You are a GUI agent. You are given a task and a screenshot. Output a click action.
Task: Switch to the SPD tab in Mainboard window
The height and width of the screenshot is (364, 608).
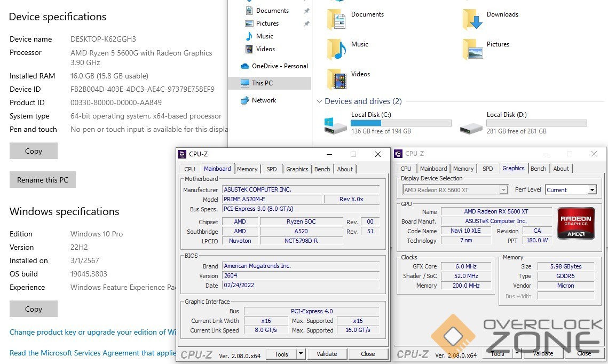pos(272,169)
